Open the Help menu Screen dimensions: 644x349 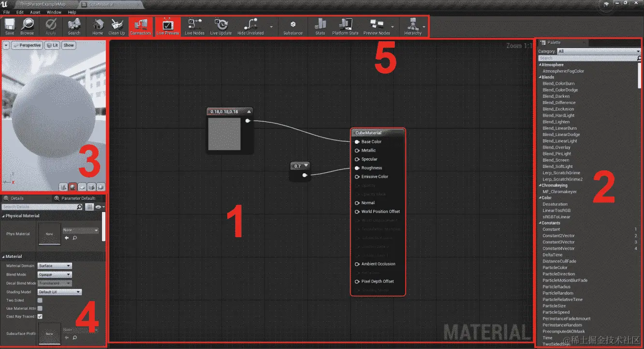72,12
